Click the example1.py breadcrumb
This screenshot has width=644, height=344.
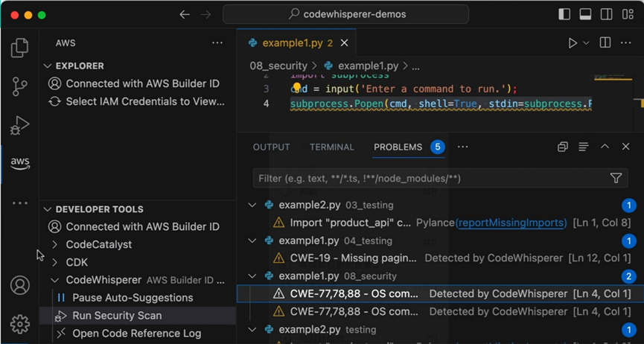pyautogui.click(x=368, y=66)
